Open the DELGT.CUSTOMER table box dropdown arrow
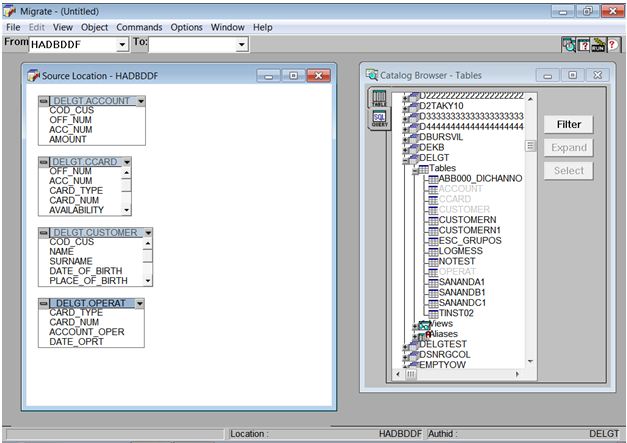The image size is (627, 443). pyautogui.click(x=148, y=233)
